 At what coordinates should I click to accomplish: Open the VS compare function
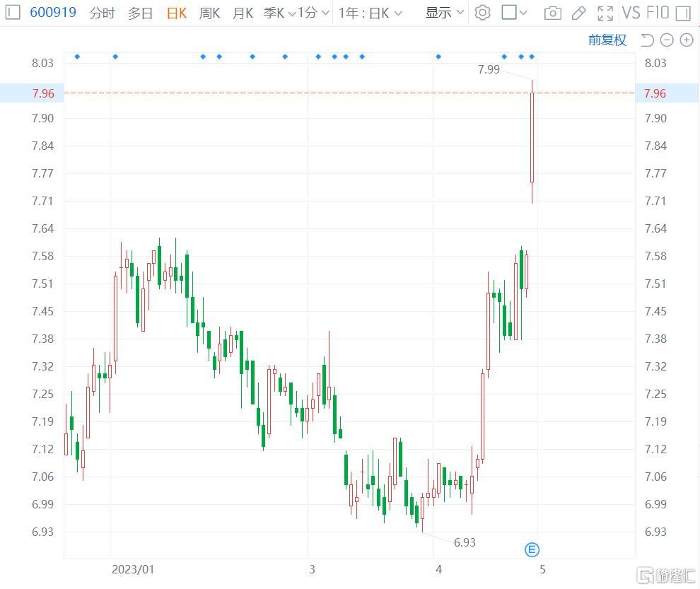(x=631, y=13)
